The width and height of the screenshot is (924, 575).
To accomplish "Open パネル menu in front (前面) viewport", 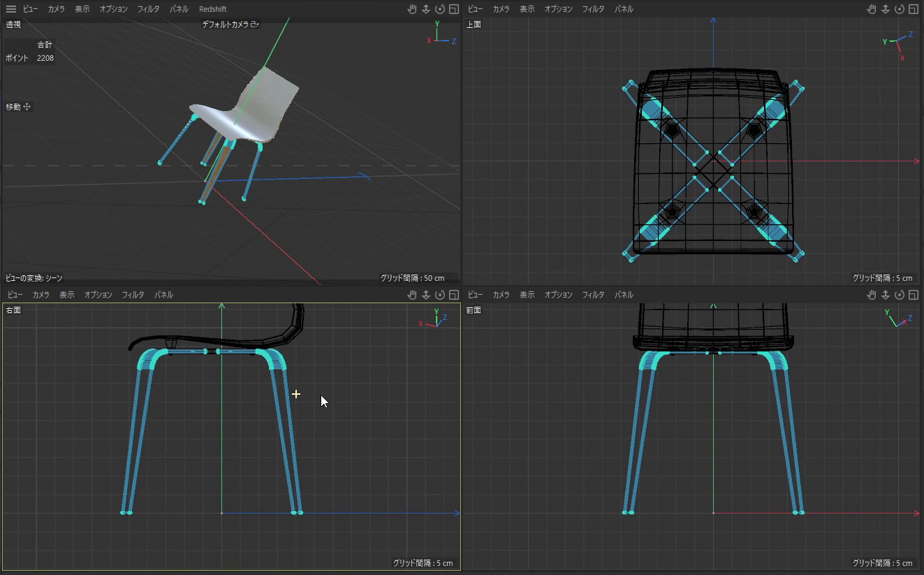I will 624,295.
